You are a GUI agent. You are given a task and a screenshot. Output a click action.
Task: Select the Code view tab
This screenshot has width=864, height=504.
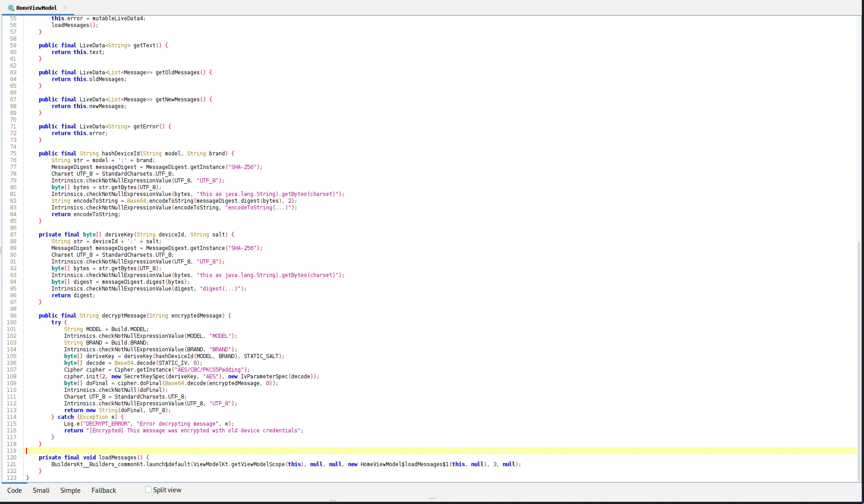coord(14,490)
